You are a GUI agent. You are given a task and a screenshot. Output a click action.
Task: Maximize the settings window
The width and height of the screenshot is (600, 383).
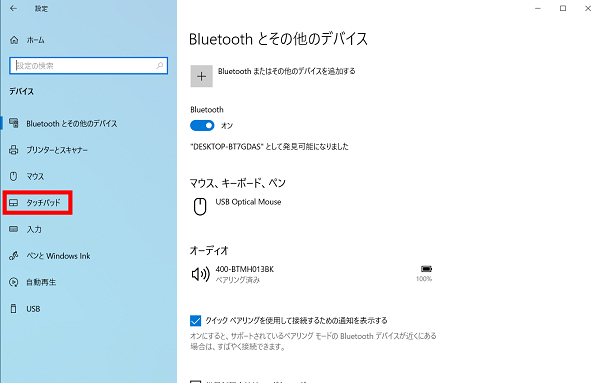(563, 8)
